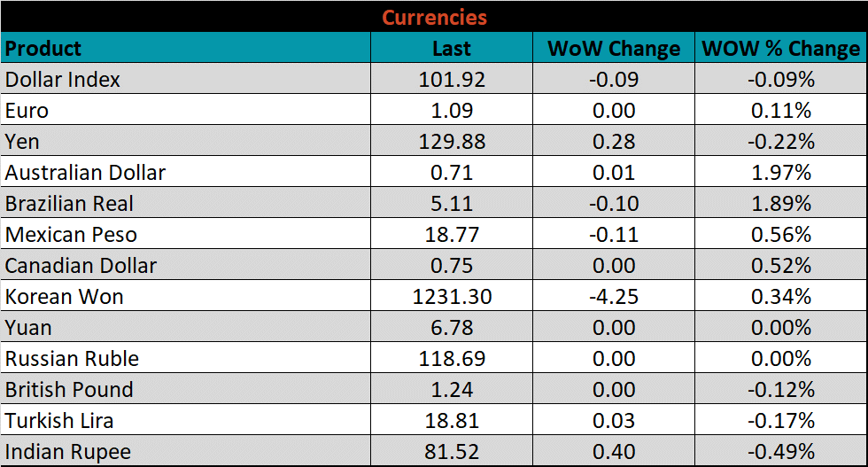The width and height of the screenshot is (868, 467).
Task: Select the Last column header
Action: tap(452, 48)
